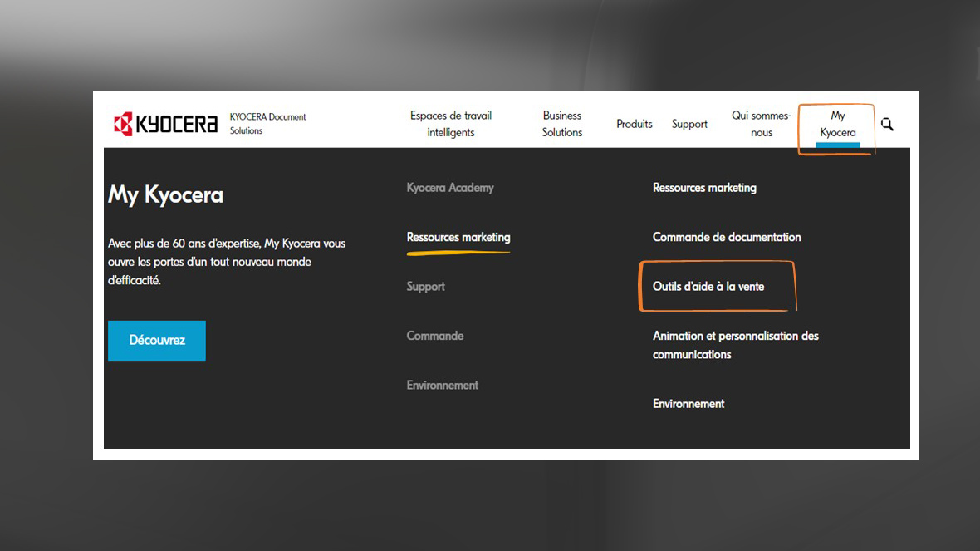Expand the Produits navigation menu
The height and width of the screenshot is (551, 980).
tap(634, 124)
